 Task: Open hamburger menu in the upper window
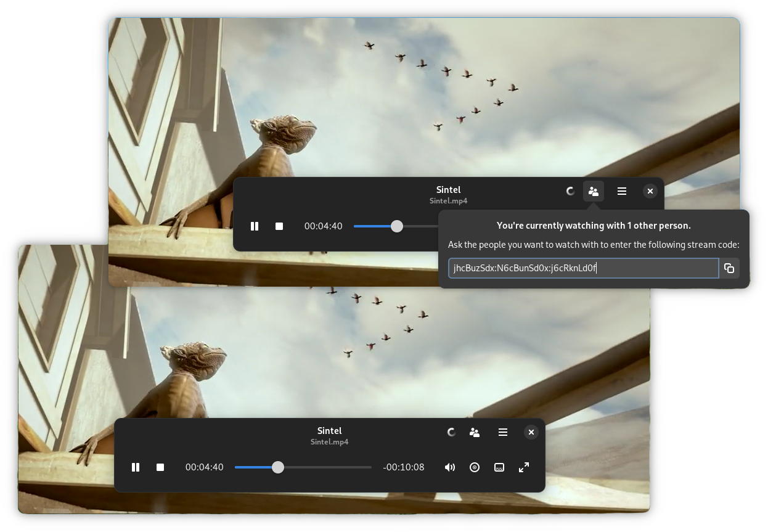click(x=622, y=191)
